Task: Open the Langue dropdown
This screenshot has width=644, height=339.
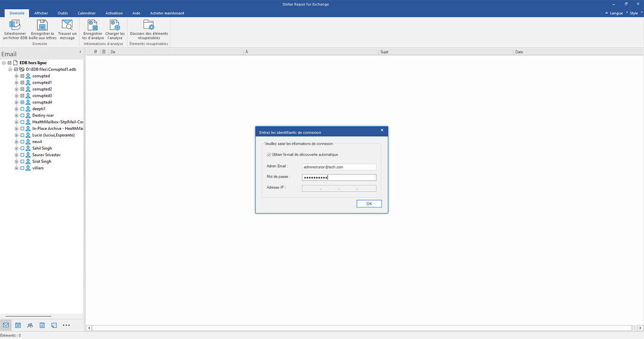Action: (616, 13)
